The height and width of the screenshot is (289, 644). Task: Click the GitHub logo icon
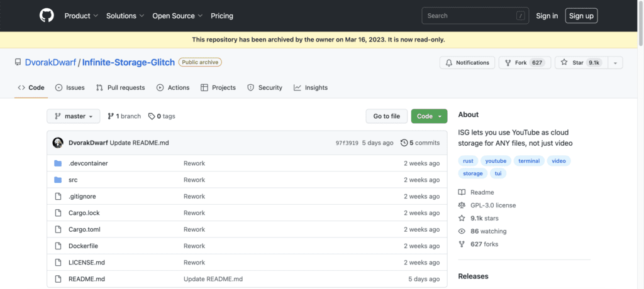point(47,16)
